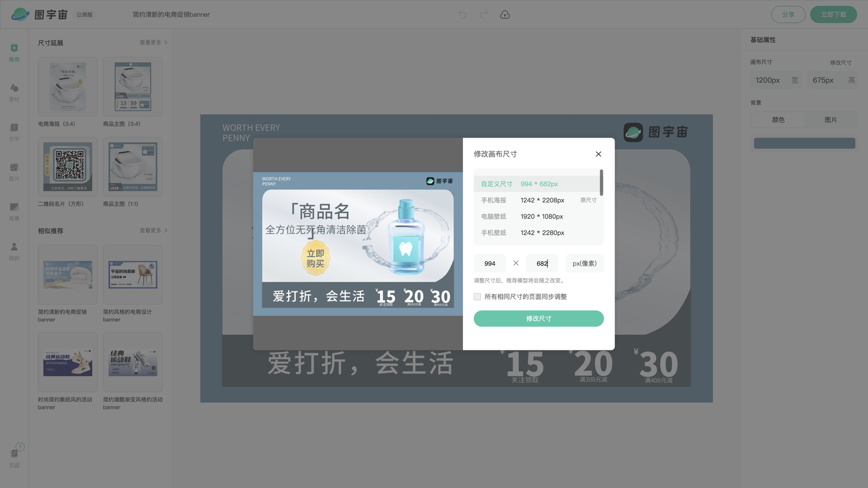Click the size list scrollbar in dialog
The height and width of the screenshot is (488, 868).
[602, 183]
